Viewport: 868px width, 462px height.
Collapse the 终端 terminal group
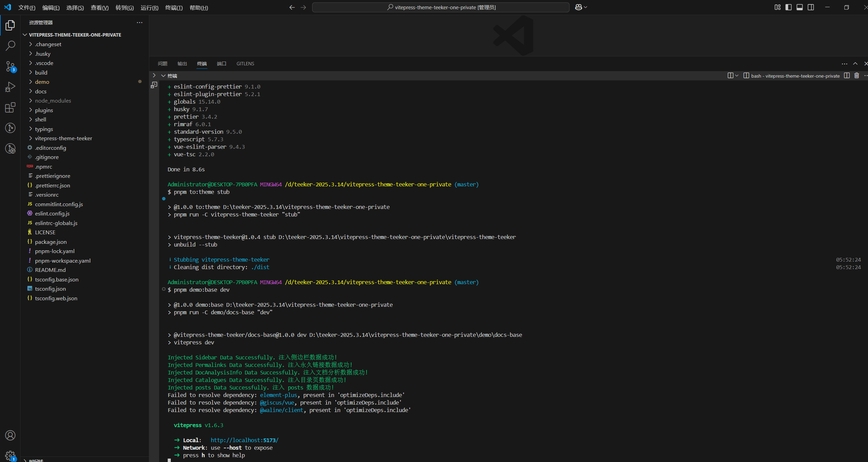164,76
